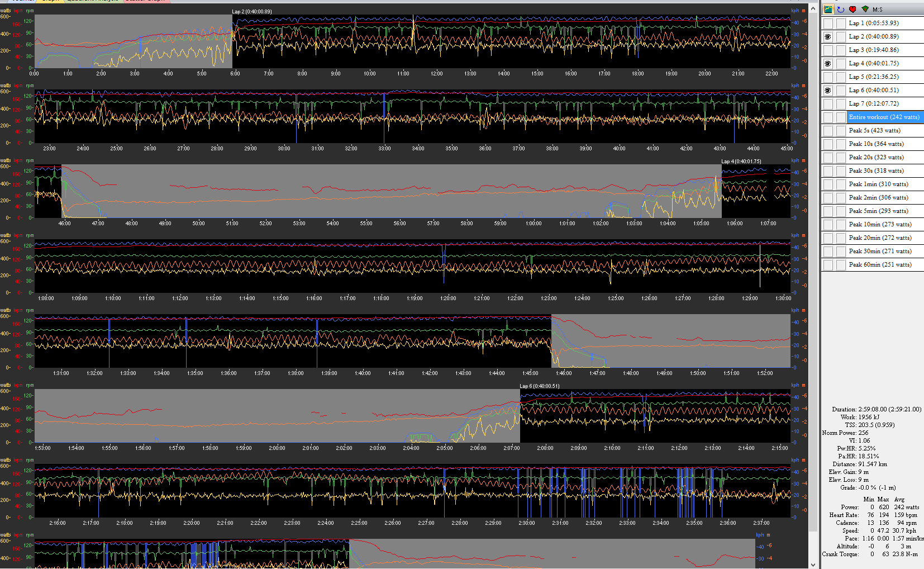Select the 'Peak 10s (364 watts)' row
This screenshot has height=569, width=924.
pyautogui.click(x=885, y=144)
